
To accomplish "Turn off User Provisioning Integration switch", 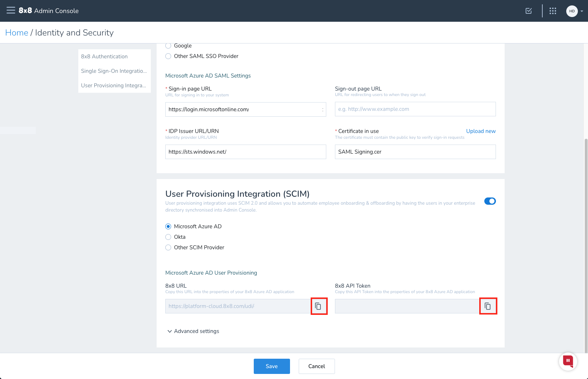I will 490,201.
